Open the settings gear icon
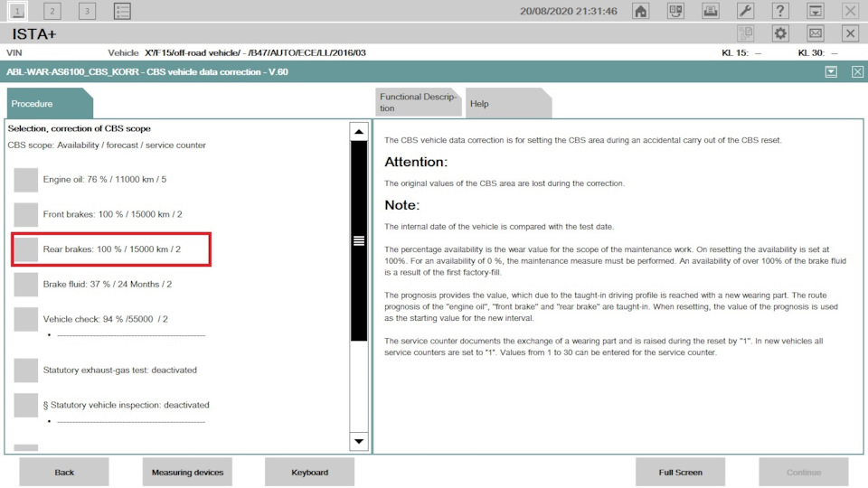868x488 pixels. pyautogui.click(x=780, y=33)
